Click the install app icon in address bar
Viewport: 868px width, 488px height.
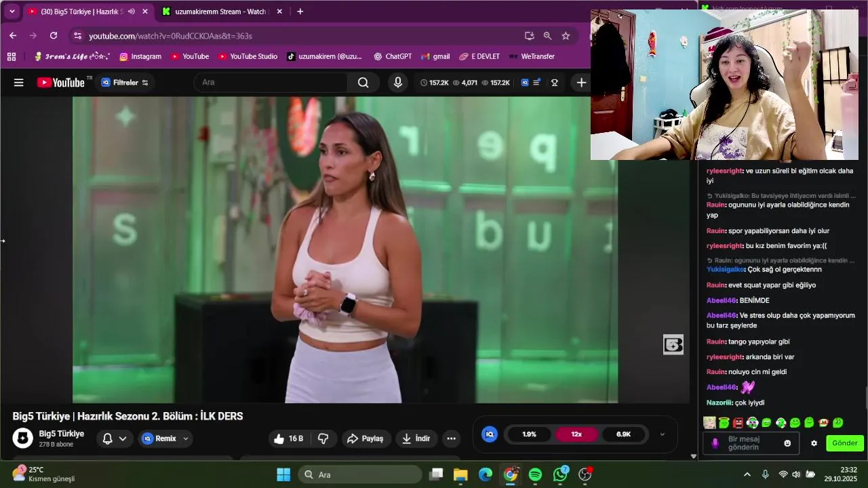click(529, 36)
